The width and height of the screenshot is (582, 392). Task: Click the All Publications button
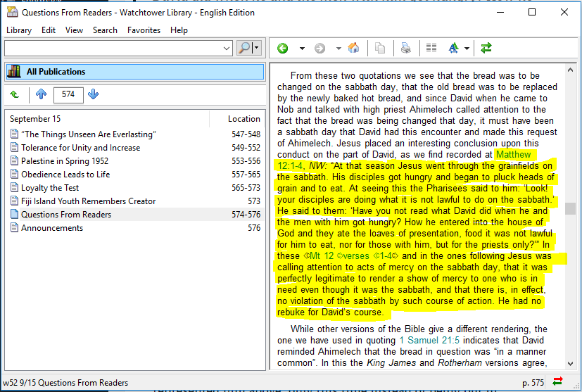(134, 72)
